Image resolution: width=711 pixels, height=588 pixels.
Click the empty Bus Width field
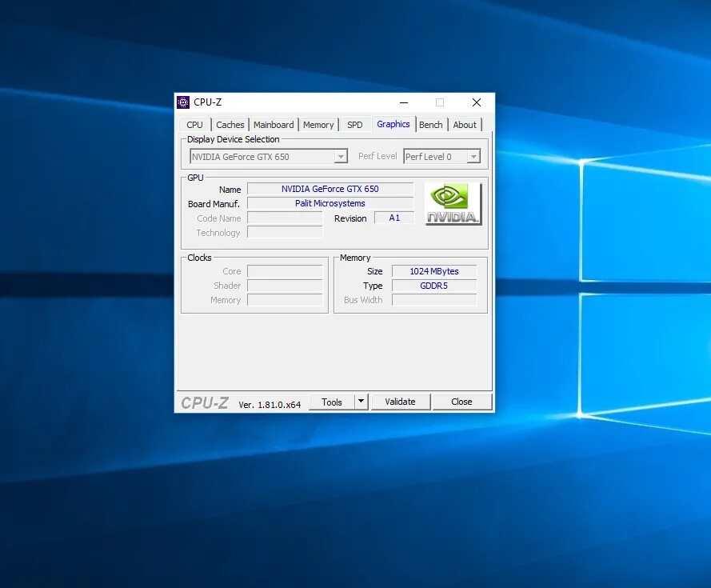point(434,300)
